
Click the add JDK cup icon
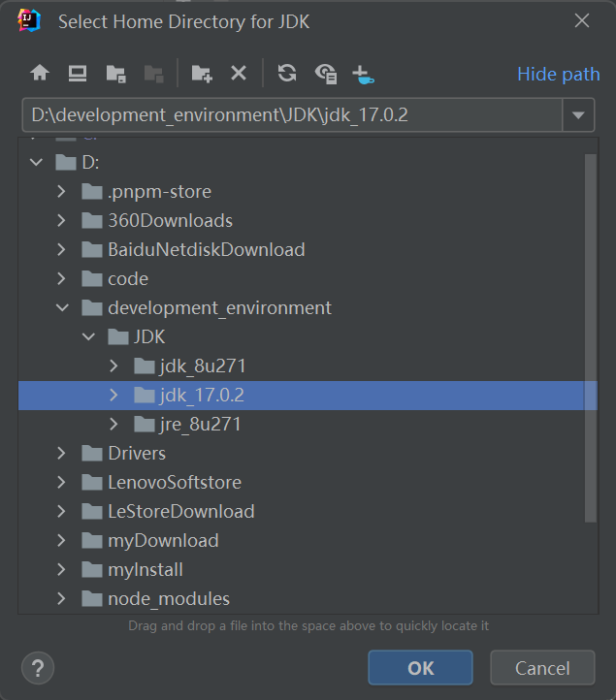pos(363,74)
